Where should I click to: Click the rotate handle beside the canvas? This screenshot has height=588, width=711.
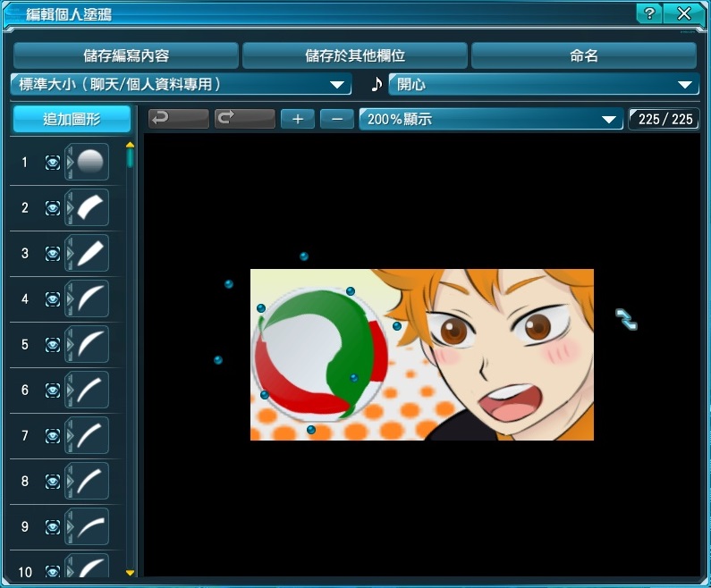click(x=626, y=319)
